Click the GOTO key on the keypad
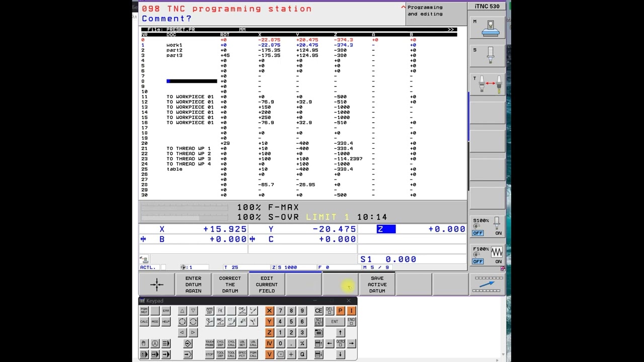 [341, 343]
